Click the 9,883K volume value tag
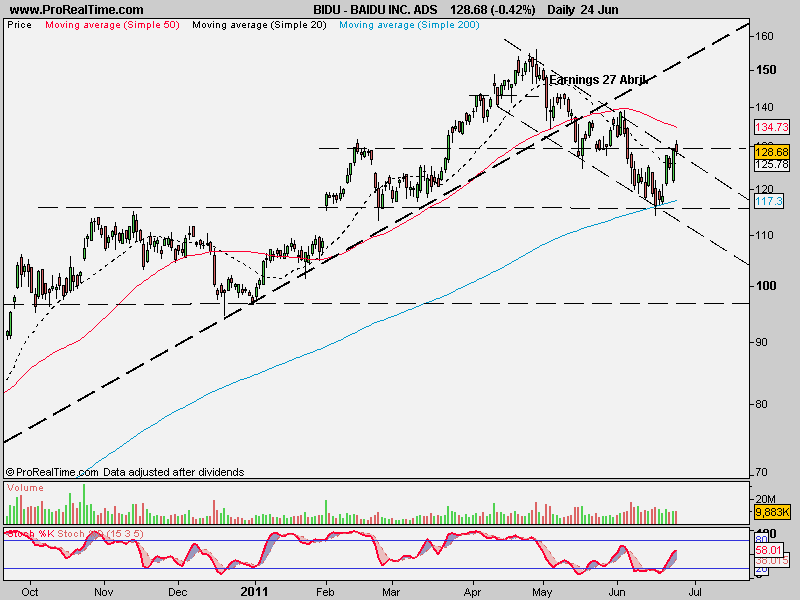Screen dimensions: 800x600 point(772,512)
